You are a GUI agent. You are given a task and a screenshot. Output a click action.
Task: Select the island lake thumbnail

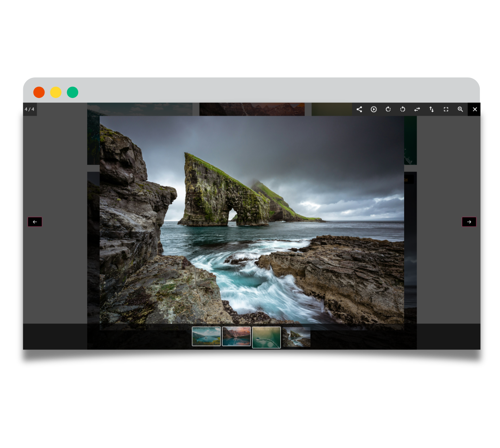pyautogui.click(x=206, y=336)
